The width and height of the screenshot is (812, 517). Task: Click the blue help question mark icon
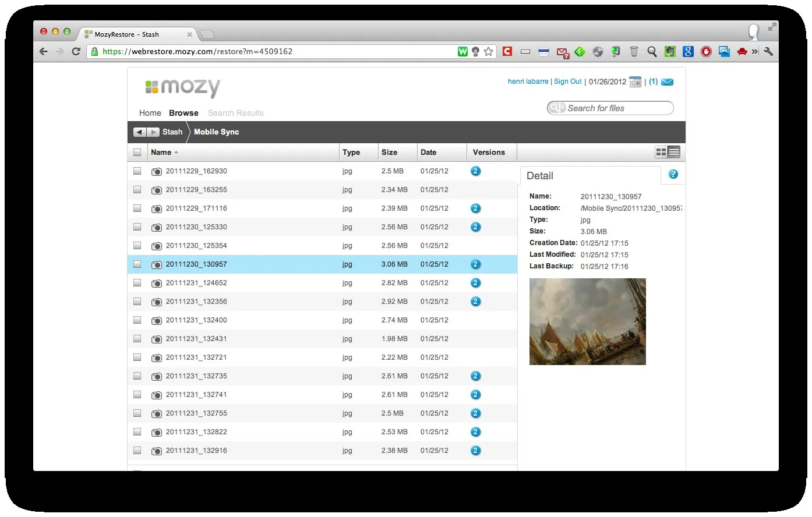[673, 174]
